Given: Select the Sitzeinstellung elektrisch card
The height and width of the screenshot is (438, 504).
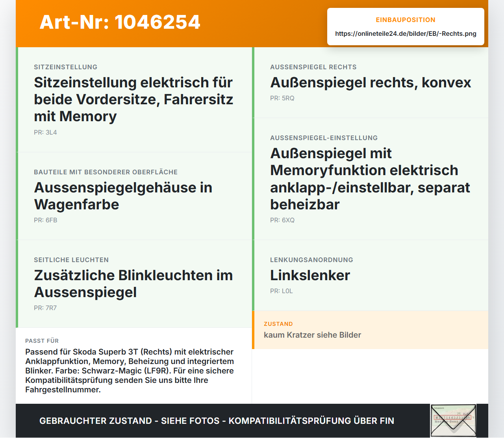Looking at the screenshot, I should pyautogui.click(x=134, y=100).
